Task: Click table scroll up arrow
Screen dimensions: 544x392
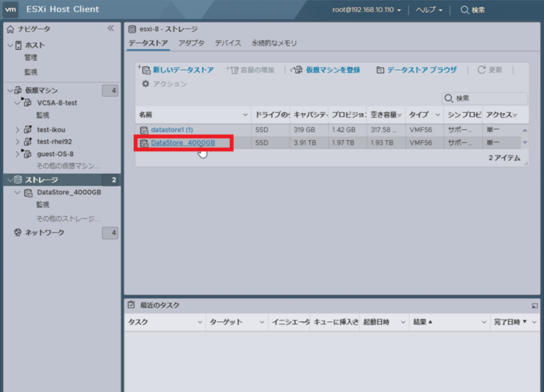Action: click(x=525, y=130)
